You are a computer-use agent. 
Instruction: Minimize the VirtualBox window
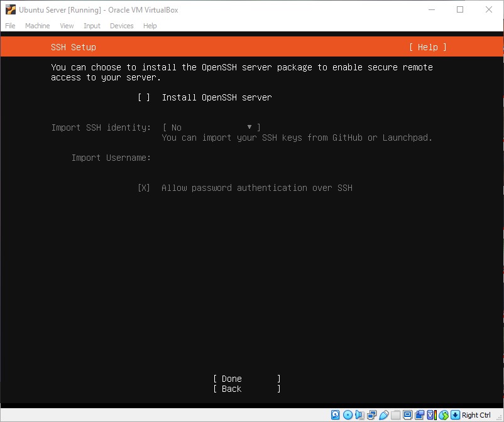coord(432,9)
